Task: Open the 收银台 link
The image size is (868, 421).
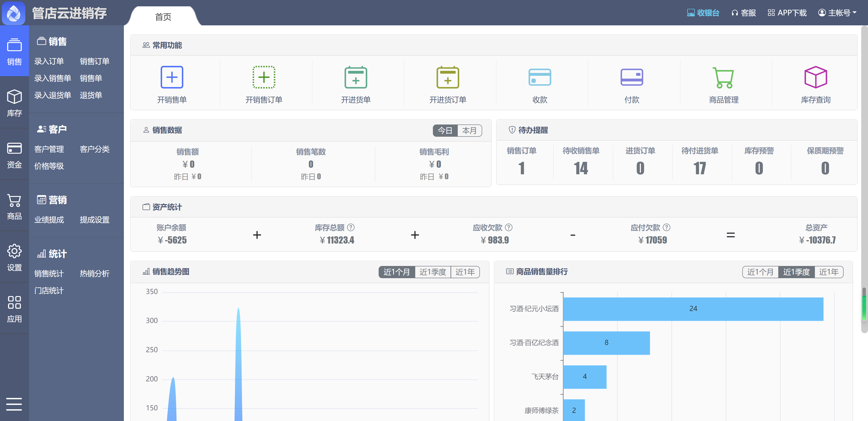Action: tap(703, 13)
